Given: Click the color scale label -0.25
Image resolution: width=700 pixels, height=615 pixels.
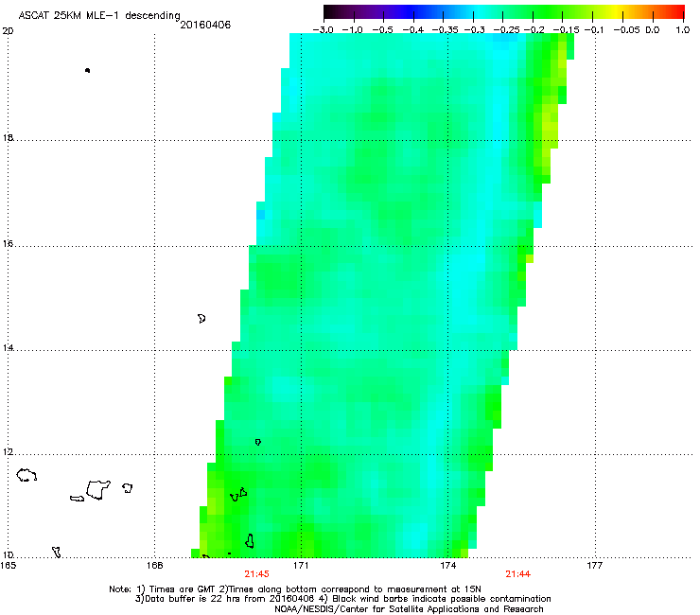Looking at the screenshot, I should [507, 30].
